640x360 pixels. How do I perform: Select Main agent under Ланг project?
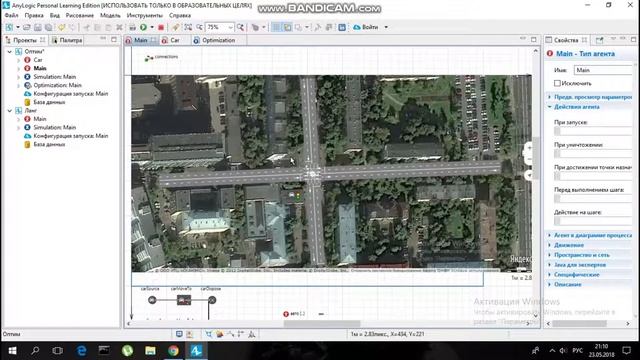[x=40, y=119]
